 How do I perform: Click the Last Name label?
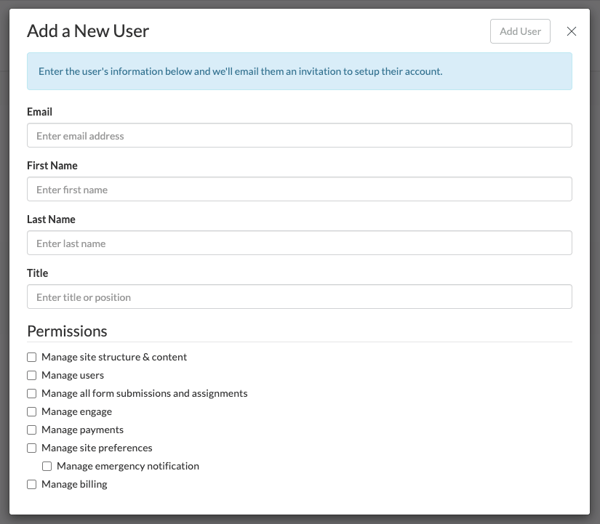point(51,219)
